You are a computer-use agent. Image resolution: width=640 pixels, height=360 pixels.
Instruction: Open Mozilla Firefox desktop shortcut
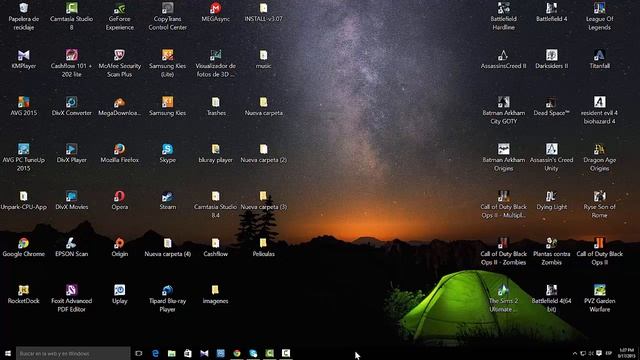coord(120,153)
